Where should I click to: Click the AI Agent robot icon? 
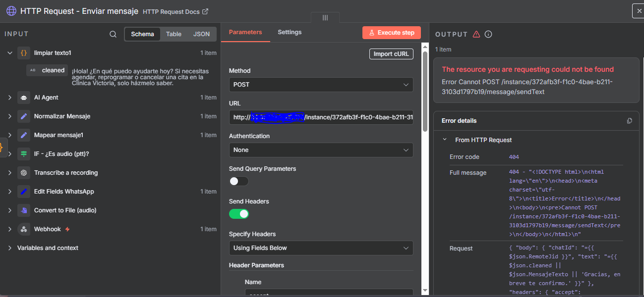(x=23, y=98)
